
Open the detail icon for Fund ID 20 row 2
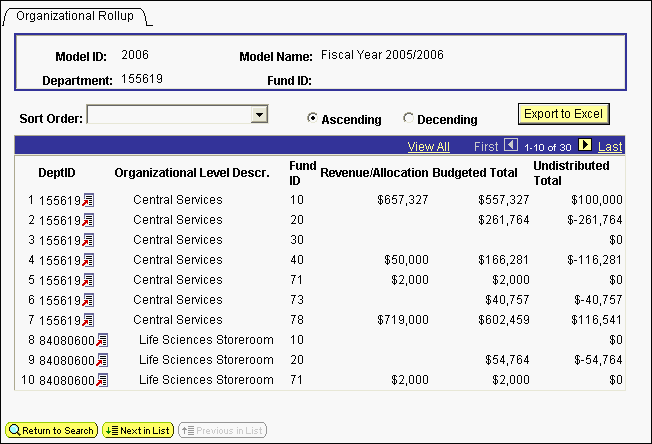pyautogui.click(x=88, y=220)
